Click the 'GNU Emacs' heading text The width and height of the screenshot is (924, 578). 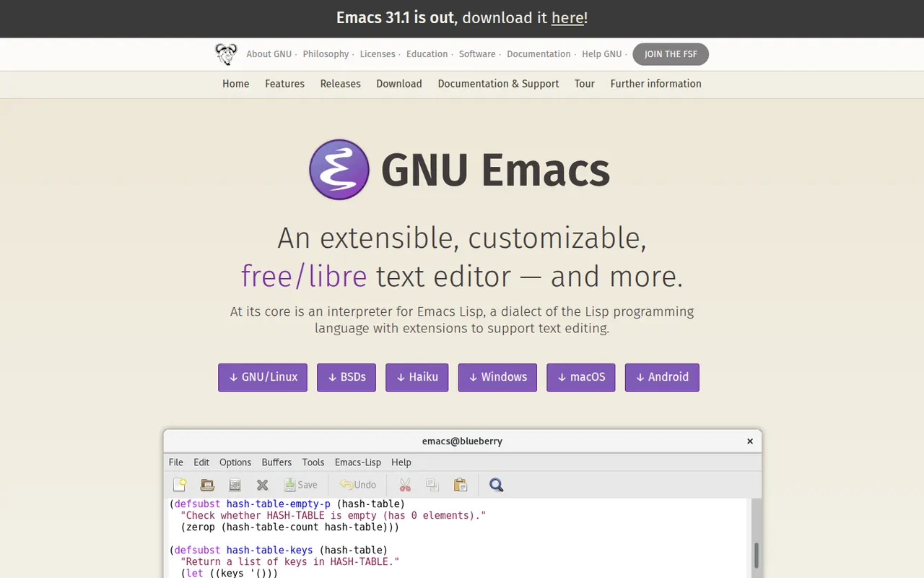point(495,171)
